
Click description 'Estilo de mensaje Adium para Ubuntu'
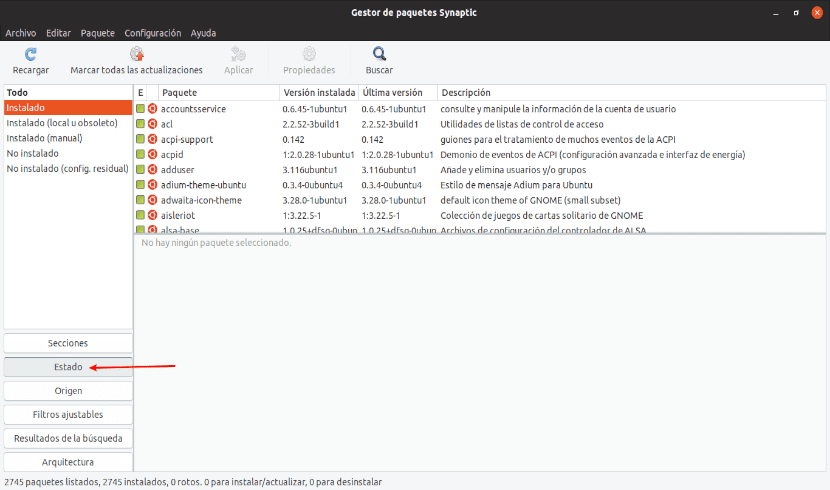click(516, 185)
